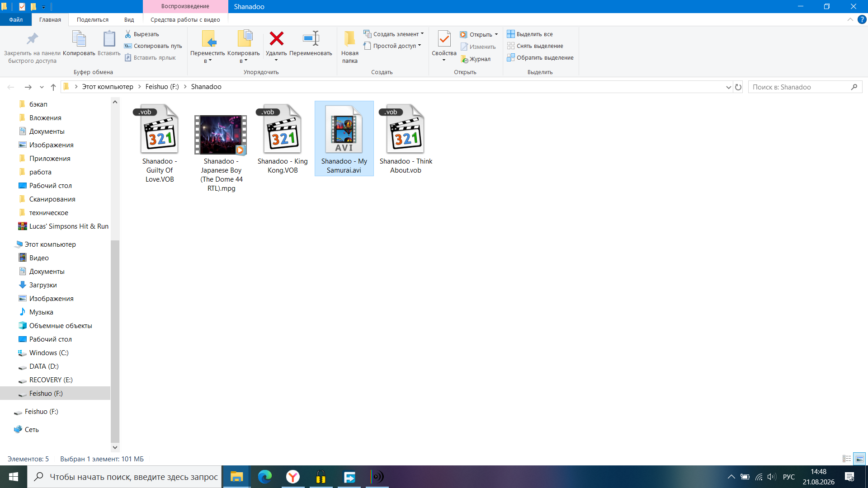This screenshot has height=488, width=868.
Task: Open DATA (D:) drive
Action: click(x=44, y=366)
